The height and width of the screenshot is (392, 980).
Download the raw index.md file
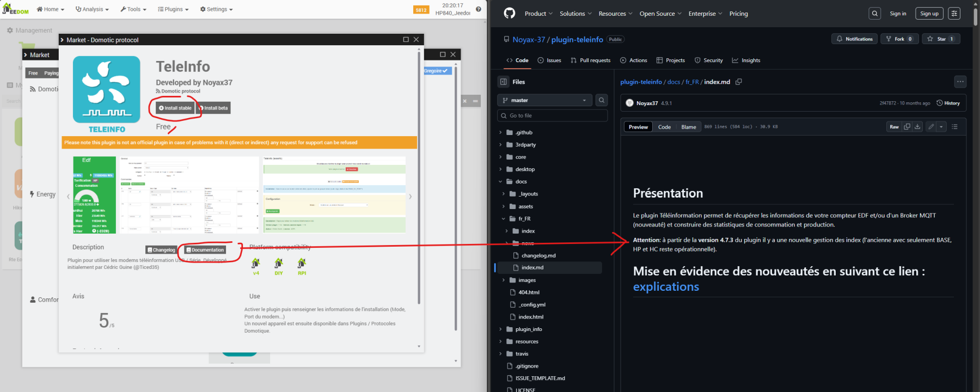(x=917, y=127)
